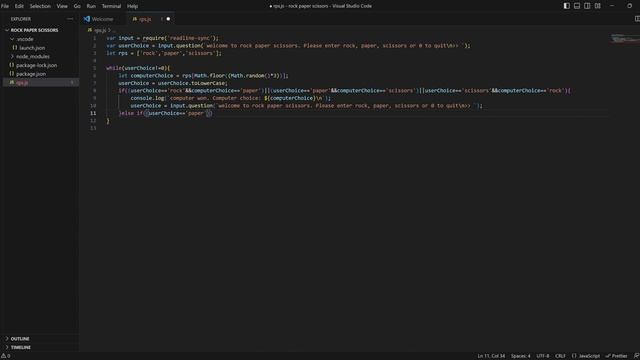Open the Selection menu

[x=40, y=6]
